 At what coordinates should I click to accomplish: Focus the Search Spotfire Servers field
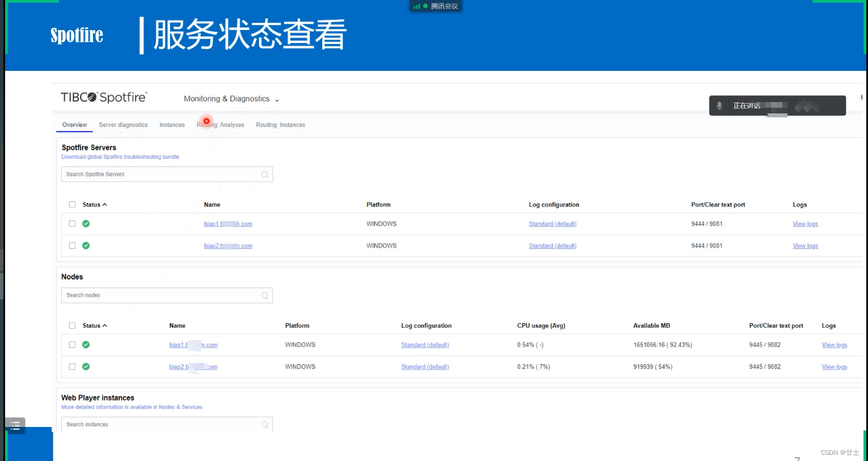(x=167, y=174)
